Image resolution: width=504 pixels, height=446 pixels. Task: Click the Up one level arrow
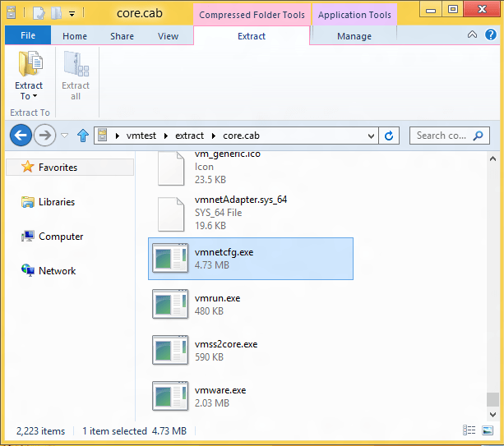[x=82, y=136]
